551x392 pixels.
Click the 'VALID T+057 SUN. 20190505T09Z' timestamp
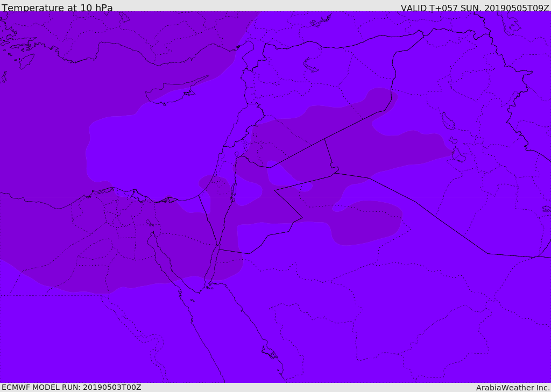tap(475, 8)
